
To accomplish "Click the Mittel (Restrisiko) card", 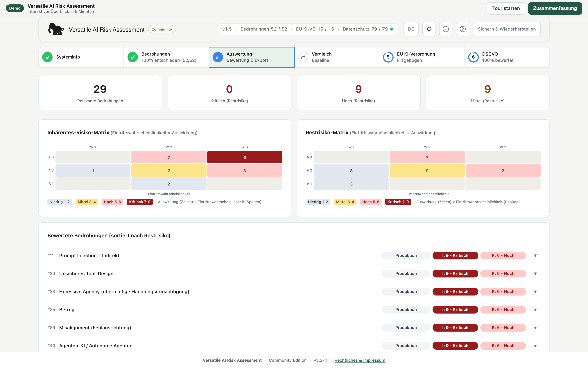I will [488, 93].
